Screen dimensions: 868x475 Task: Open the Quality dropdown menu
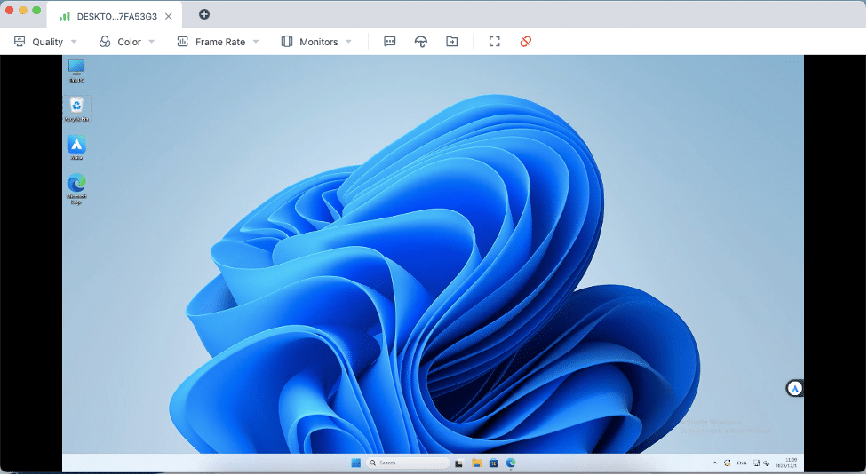tap(45, 42)
